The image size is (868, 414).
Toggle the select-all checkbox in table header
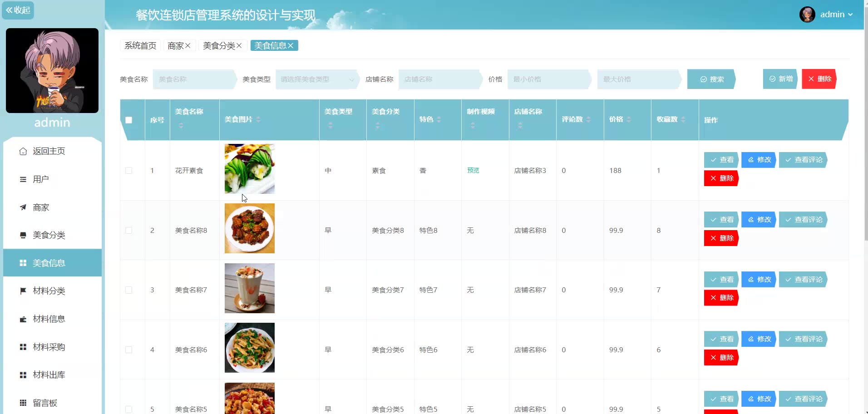coord(129,120)
